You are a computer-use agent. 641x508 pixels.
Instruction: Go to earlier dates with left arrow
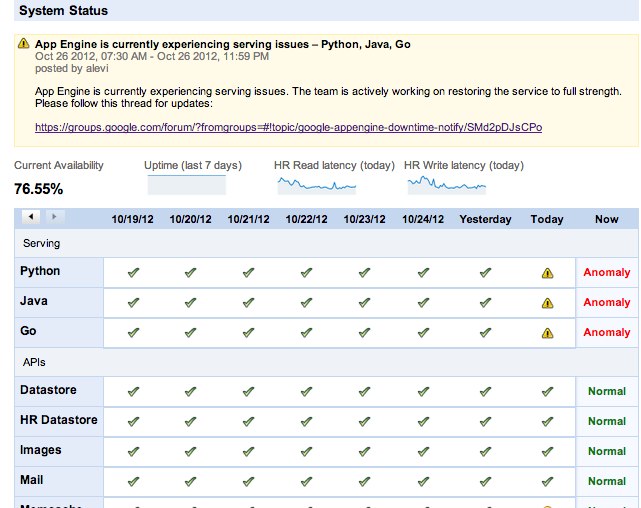click(31, 217)
